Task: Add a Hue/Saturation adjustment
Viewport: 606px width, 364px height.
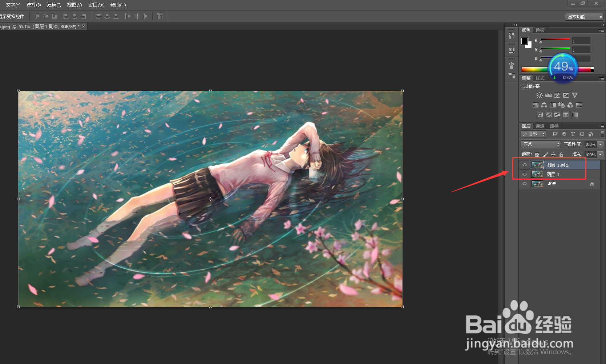Action: 536,105
